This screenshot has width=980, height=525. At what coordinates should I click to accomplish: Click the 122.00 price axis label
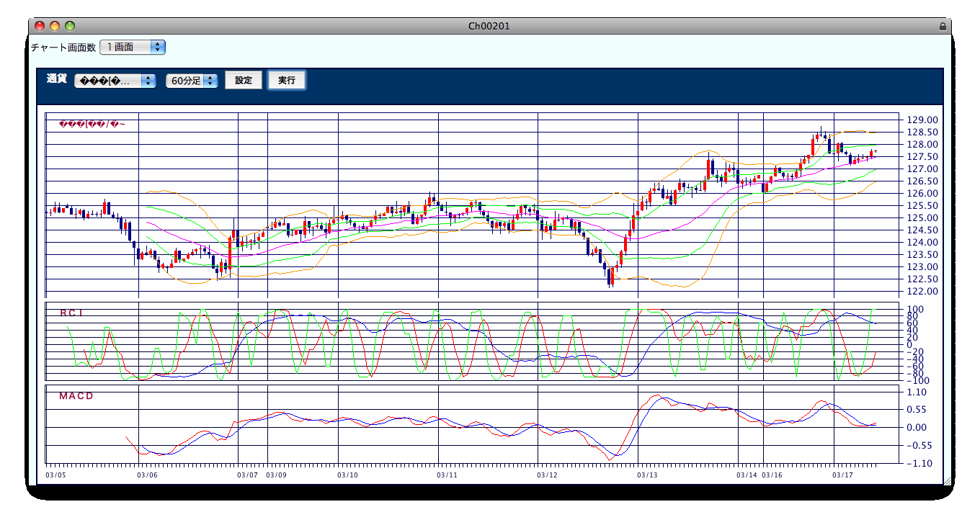[x=922, y=292]
